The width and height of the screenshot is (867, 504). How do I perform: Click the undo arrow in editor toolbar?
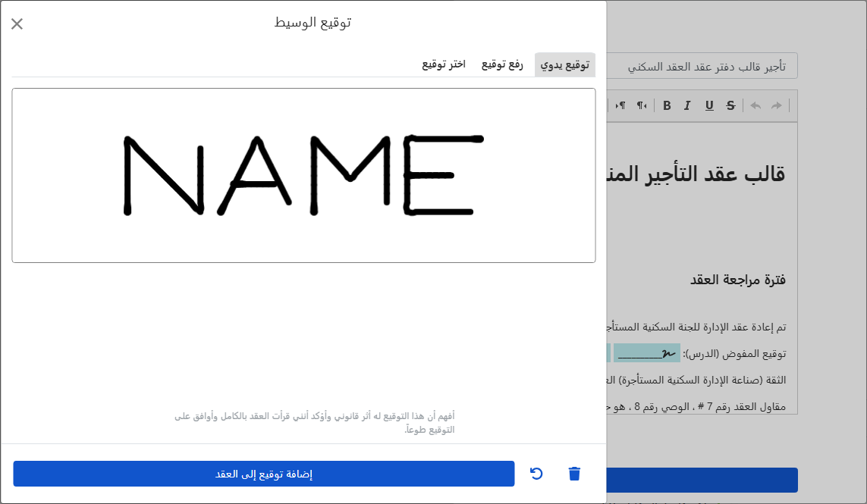point(755,105)
